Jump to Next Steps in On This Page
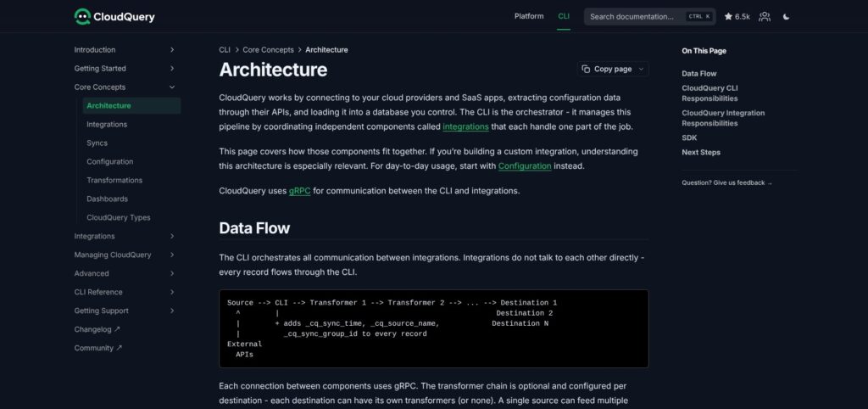The image size is (868, 409). coord(701,153)
